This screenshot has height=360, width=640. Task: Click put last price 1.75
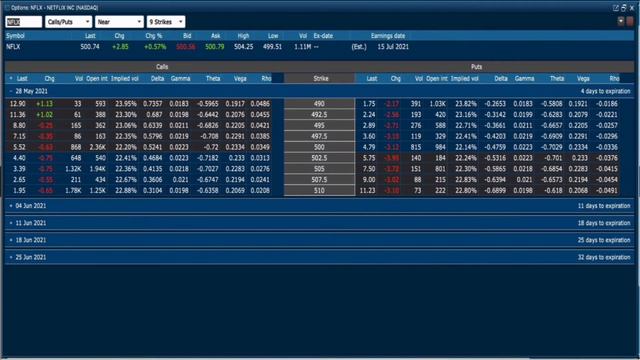tap(369, 104)
